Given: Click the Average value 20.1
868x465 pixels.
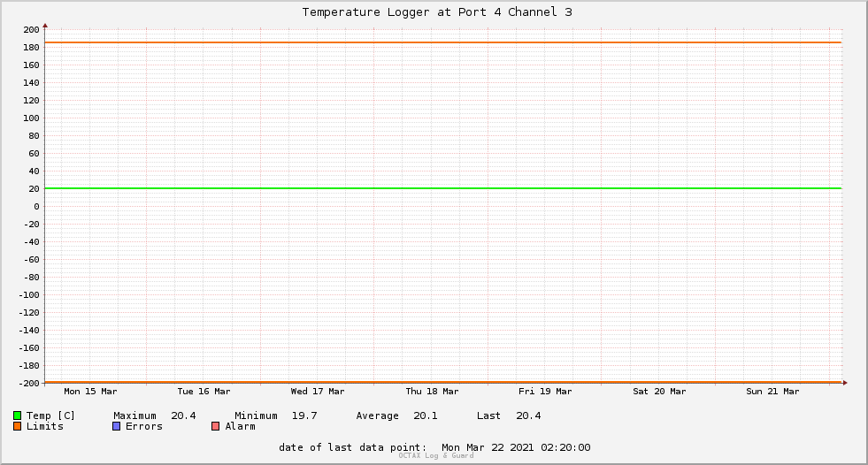Looking at the screenshot, I should click(425, 415).
